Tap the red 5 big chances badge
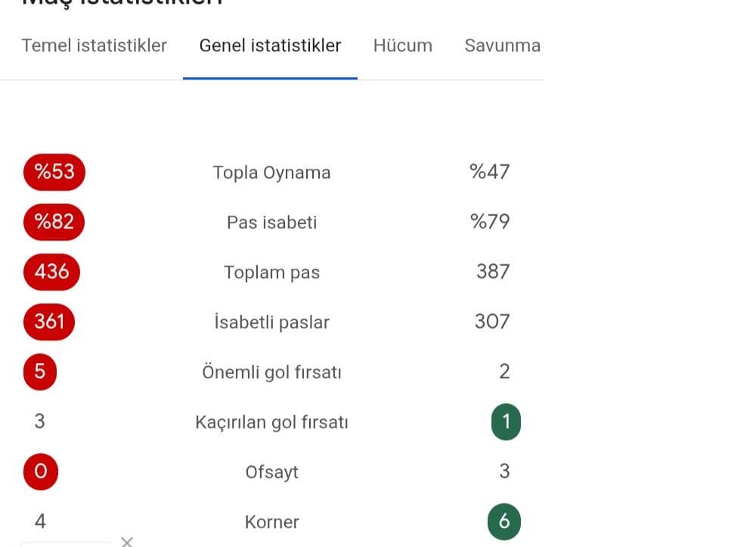The width and height of the screenshot is (756, 547). pyautogui.click(x=40, y=371)
